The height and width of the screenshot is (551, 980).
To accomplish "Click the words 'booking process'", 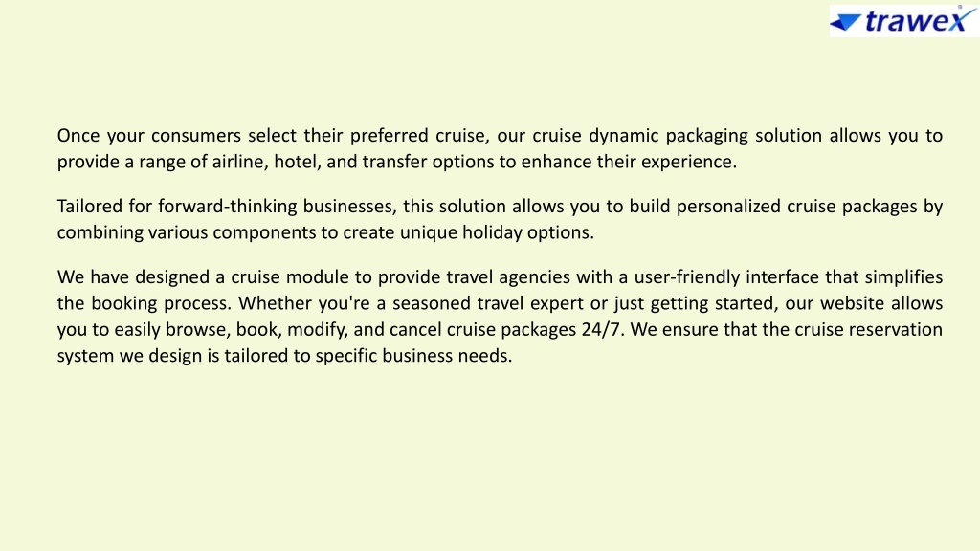I will (x=161, y=303).
